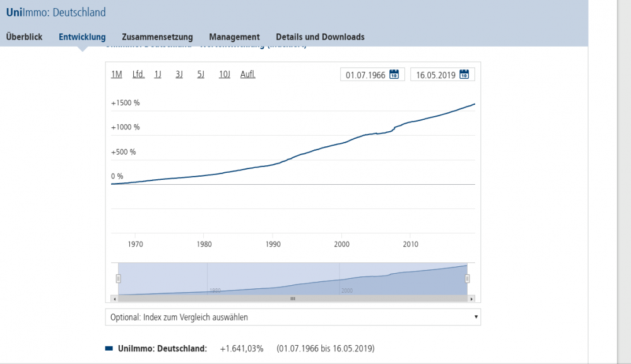
Task: Open the index comparison dropdown
Action: click(293, 317)
